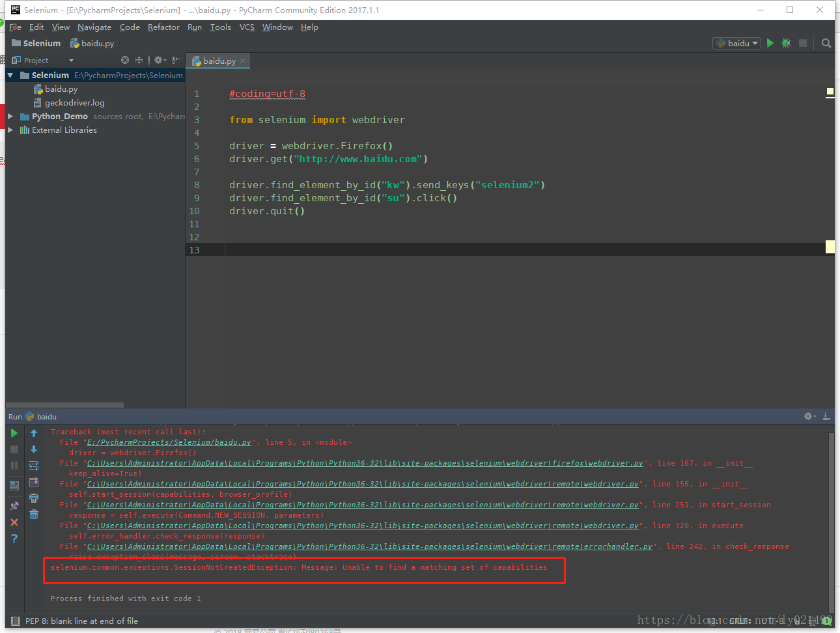The height and width of the screenshot is (633, 840).
Task: Close Run tab with red X
Action: 14,522
